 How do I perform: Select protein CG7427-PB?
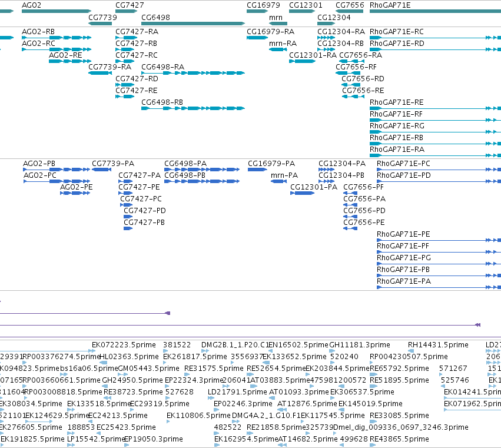(144, 223)
